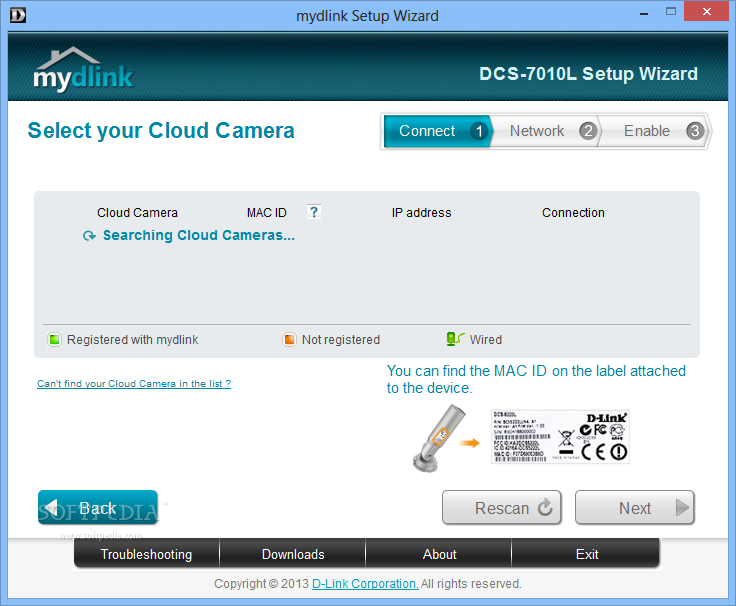The image size is (736, 606).
Task: Follow the D-Link Corporation link
Action: coord(365,583)
